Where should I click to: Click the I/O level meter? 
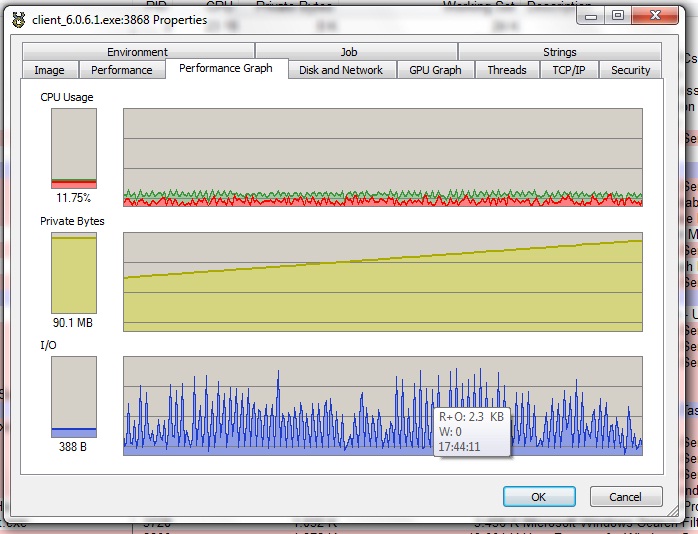point(74,396)
